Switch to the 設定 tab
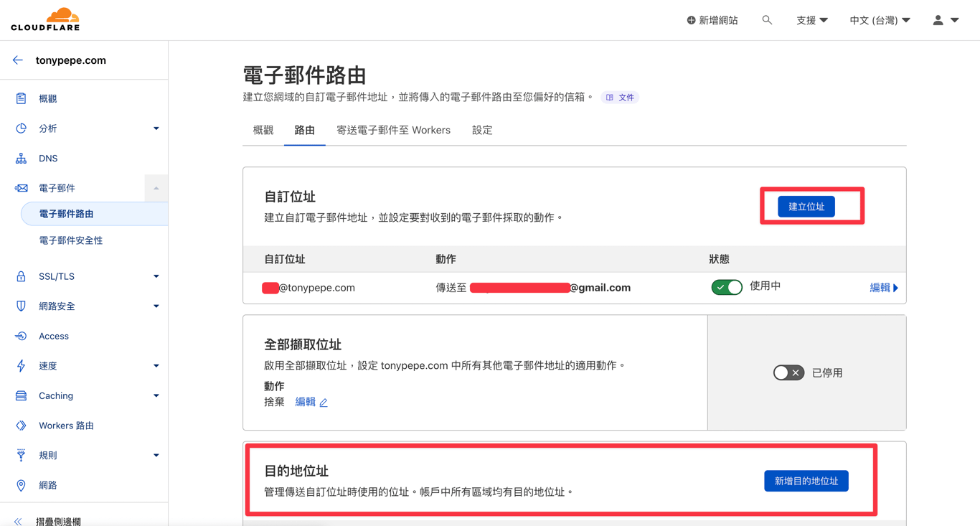This screenshot has height=526, width=980. point(482,130)
